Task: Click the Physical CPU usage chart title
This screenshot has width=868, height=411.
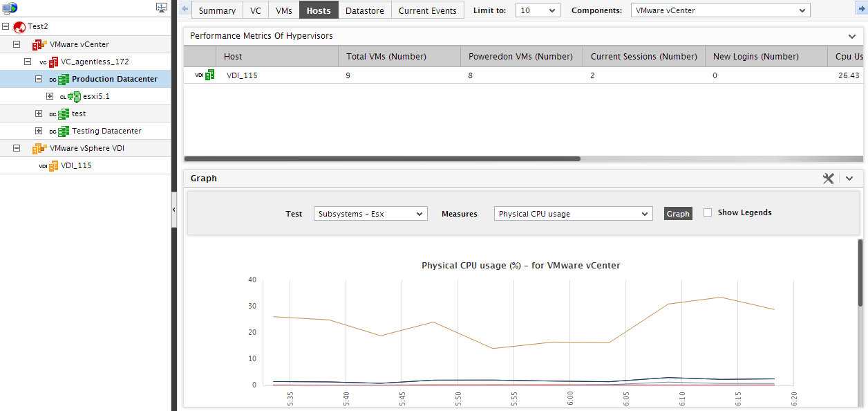Action: pyautogui.click(x=520, y=266)
